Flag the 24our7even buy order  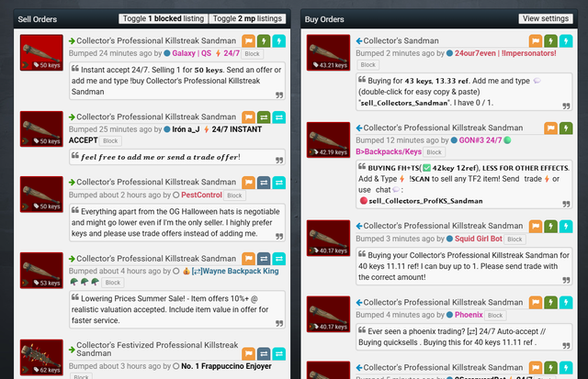tap(536, 40)
